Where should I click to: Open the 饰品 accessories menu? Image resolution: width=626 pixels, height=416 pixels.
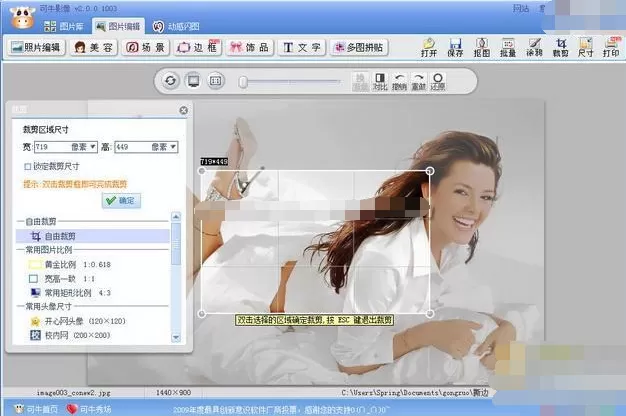[250, 47]
